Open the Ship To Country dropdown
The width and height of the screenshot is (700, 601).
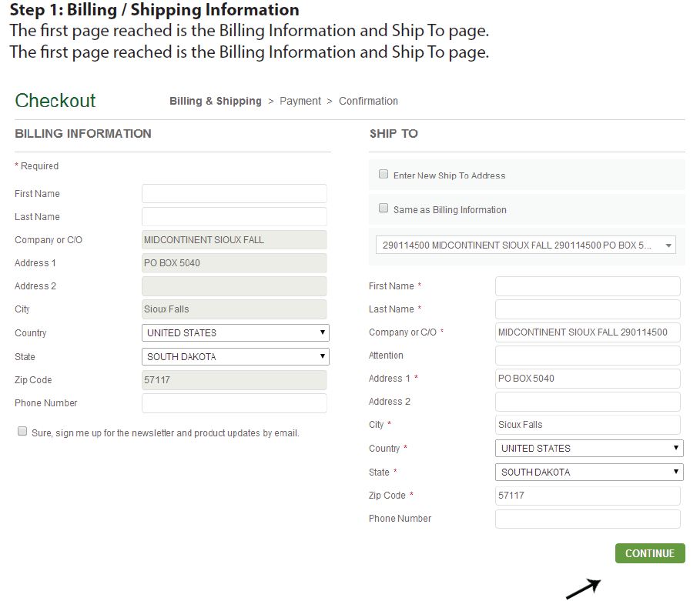pyautogui.click(x=588, y=449)
